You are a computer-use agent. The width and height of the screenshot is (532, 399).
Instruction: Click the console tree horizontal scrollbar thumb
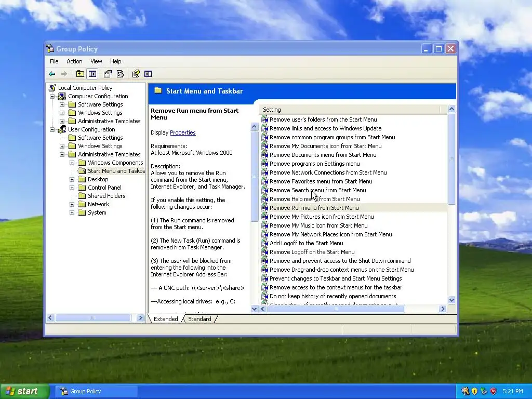pos(93,318)
